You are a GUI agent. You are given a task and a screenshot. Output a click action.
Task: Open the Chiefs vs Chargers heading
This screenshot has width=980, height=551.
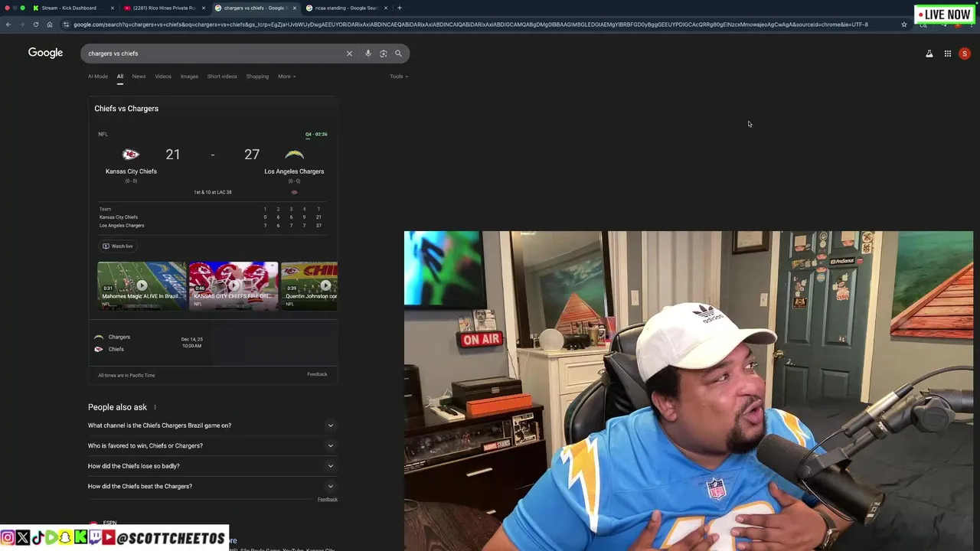click(x=126, y=109)
